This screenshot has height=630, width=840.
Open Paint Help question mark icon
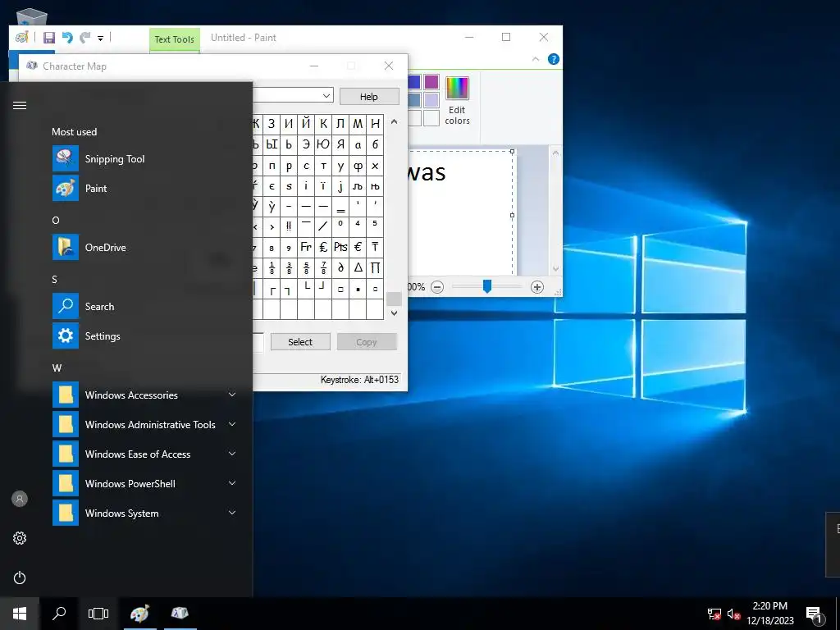[554, 59]
